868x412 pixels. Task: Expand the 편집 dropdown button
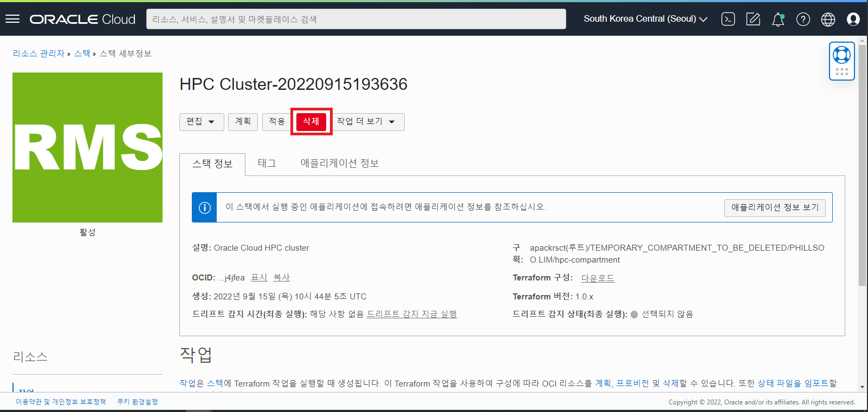click(202, 122)
